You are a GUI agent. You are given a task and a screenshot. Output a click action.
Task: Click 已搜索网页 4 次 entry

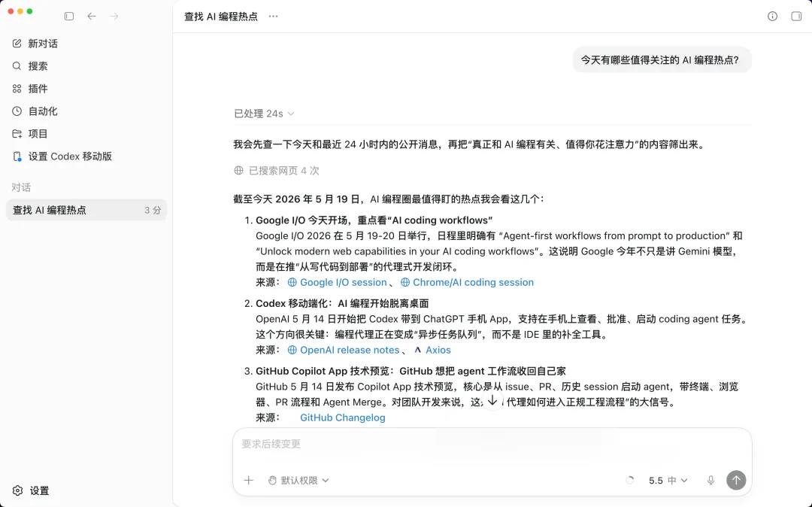[277, 171]
